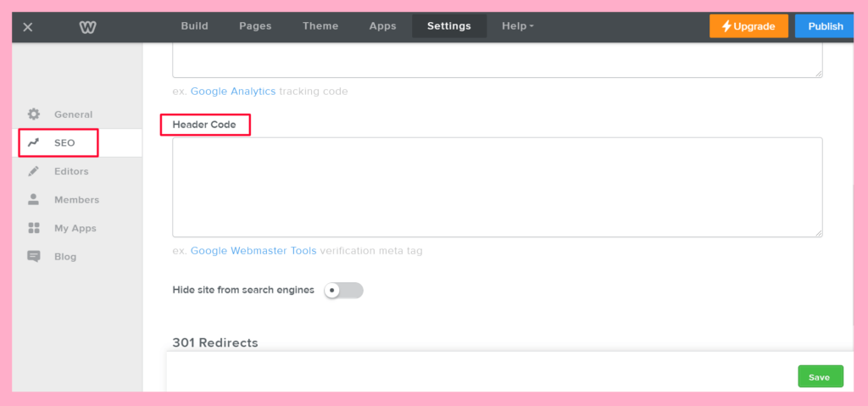Viewport: 868px width, 406px height.
Task: Open Blog settings in sidebar
Action: tap(77, 257)
